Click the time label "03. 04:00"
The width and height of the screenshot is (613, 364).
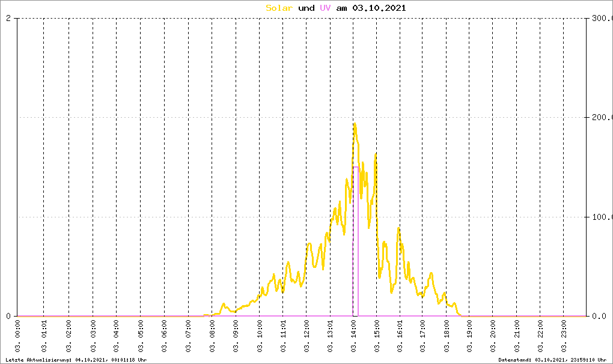click(x=116, y=336)
